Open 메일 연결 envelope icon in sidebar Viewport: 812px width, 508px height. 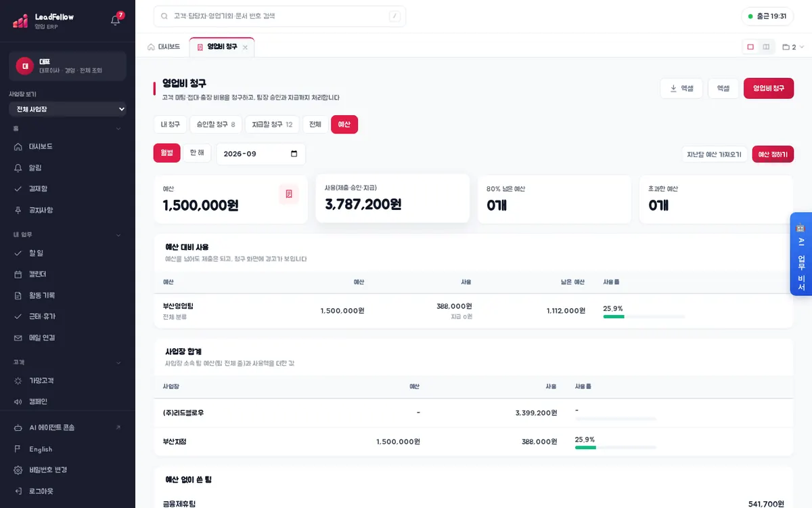coord(18,337)
